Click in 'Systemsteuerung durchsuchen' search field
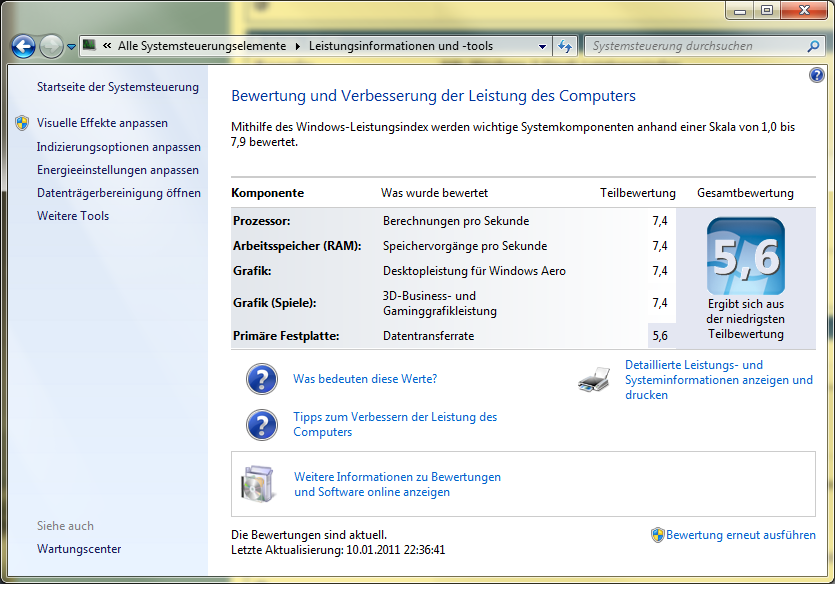This screenshot has height=600, width=835. click(696, 46)
